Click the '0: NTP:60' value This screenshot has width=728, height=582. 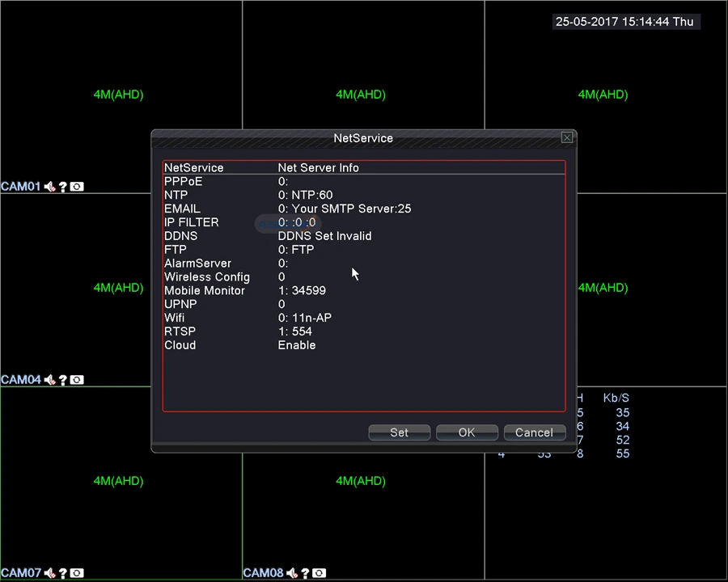click(306, 195)
